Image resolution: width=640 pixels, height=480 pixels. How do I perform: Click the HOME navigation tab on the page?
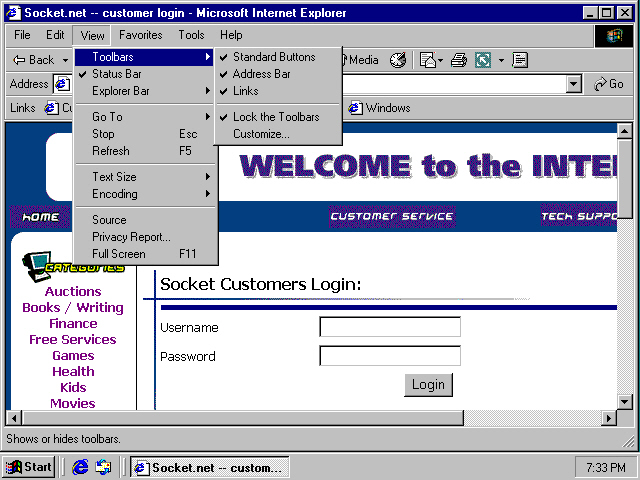click(x=40, y=217)
